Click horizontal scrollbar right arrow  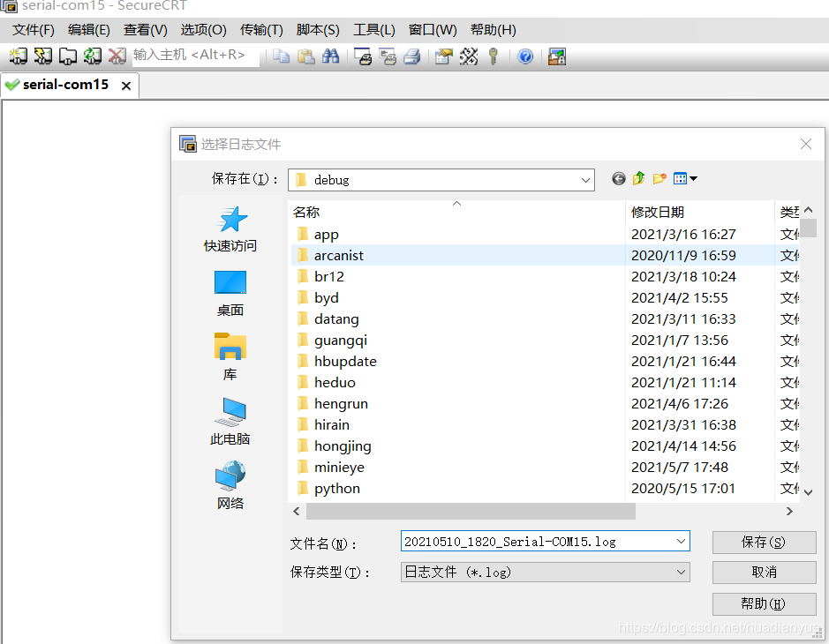(788, 511)
